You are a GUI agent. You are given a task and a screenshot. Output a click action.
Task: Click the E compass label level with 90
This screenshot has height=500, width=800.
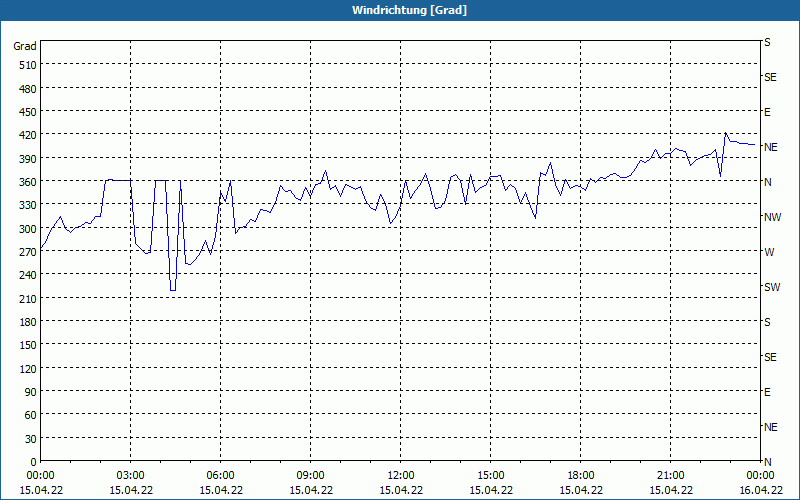pos(767,392)
